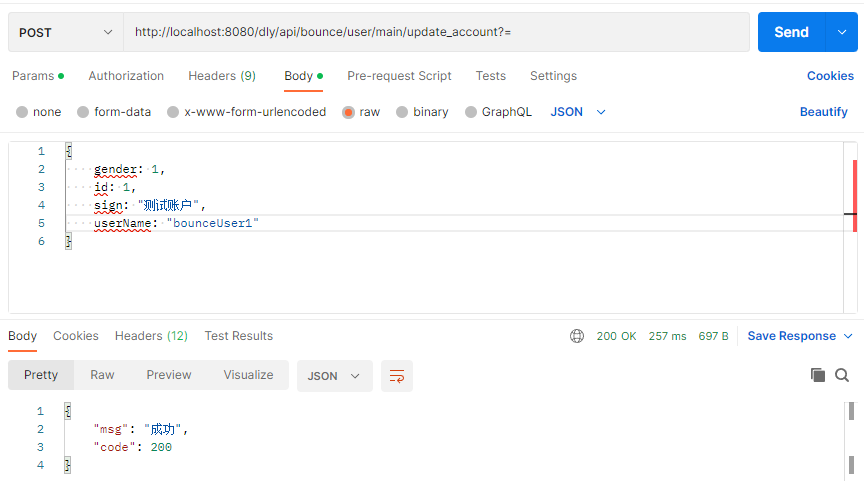864x481 pixels.
Task: Choose the form-data radio option
Action: (x=83, y=112)
